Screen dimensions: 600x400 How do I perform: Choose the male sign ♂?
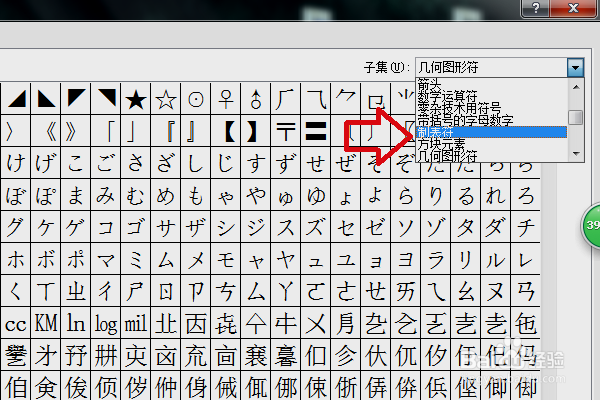pos(256,100)
